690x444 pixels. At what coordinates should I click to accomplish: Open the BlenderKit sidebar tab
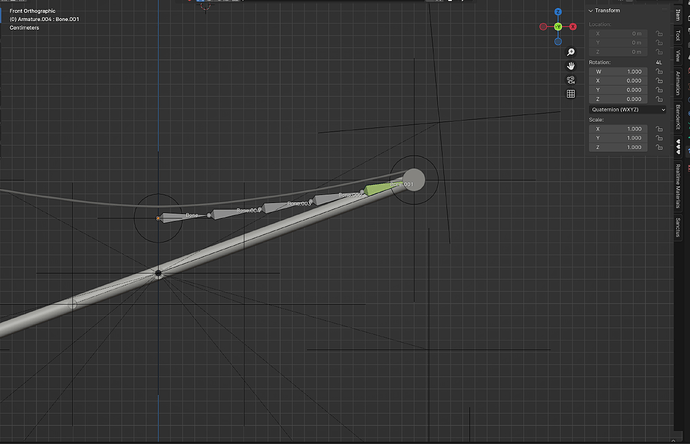coord(678,117)
